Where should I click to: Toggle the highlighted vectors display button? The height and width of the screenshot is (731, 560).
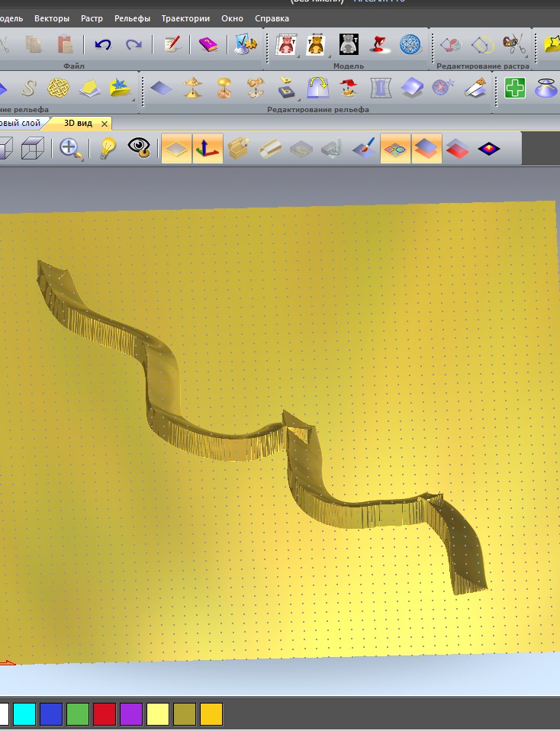click(x=395, y=148)
